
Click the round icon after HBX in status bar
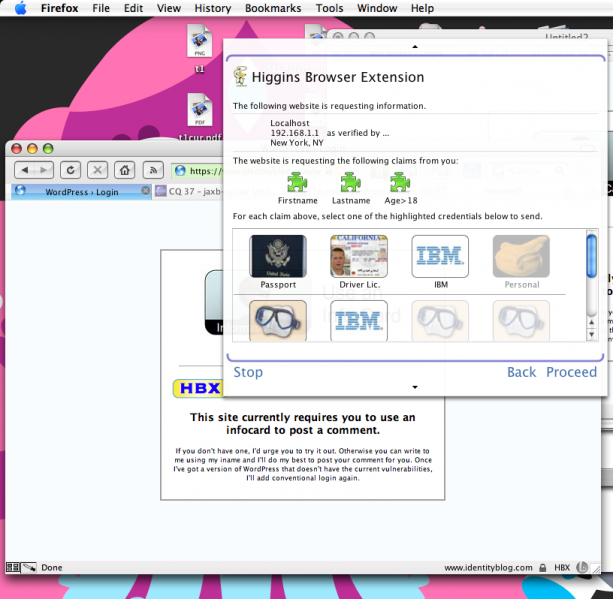click(582, 567)
